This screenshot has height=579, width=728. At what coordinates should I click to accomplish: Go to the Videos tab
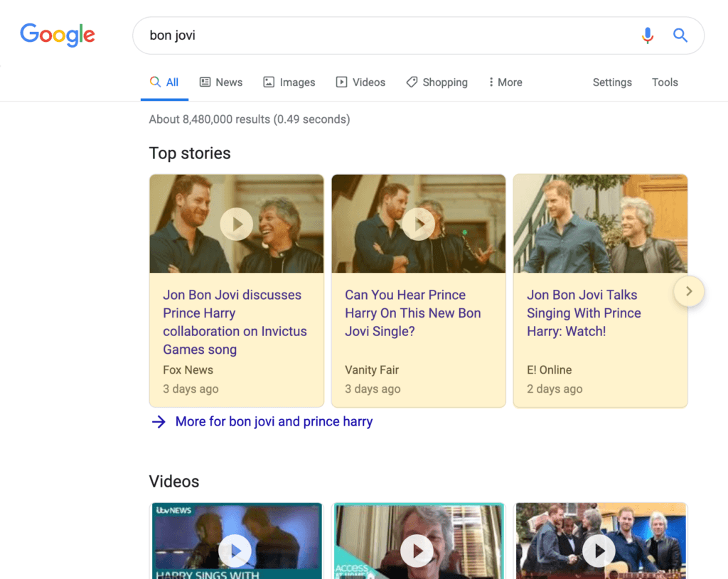[x=360, y=82]
